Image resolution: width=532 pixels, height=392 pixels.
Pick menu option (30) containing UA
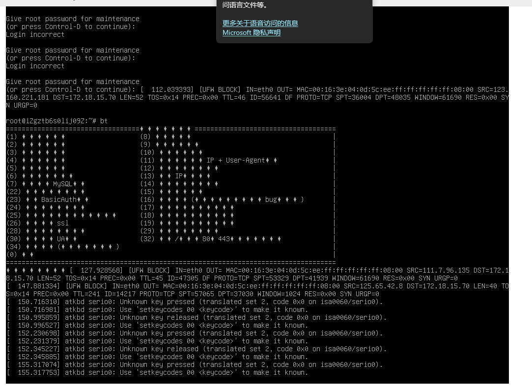(x=42, y=239)
